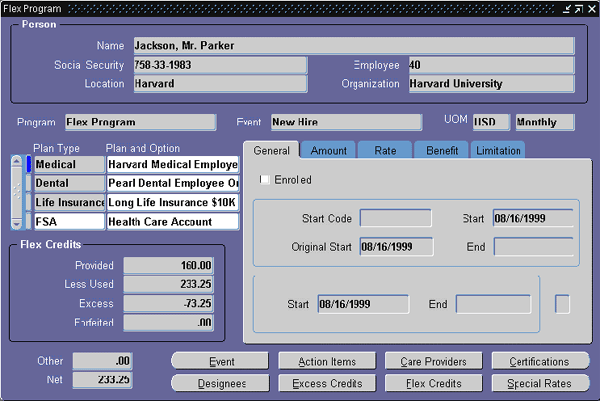Open Action Items

[x=327, y=361]
